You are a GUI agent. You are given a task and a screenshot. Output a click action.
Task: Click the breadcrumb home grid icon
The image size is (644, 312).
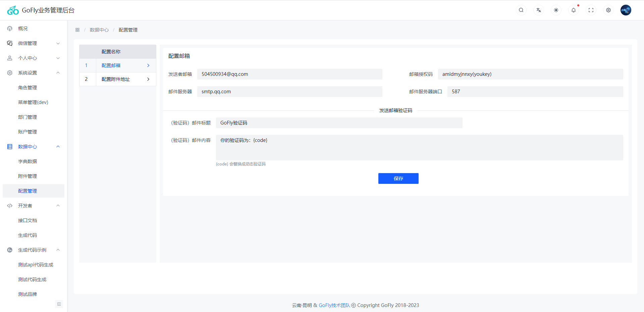tap(77, 30)
